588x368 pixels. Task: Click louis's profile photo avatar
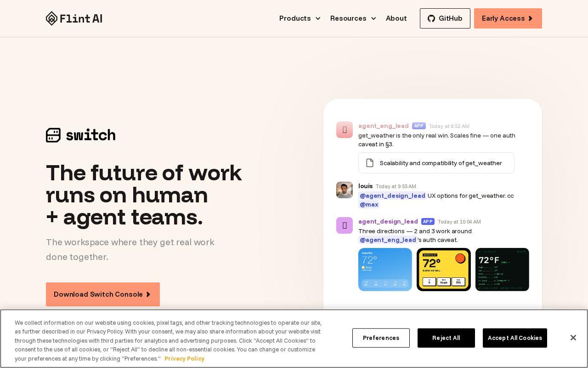[x=345, y=190]
